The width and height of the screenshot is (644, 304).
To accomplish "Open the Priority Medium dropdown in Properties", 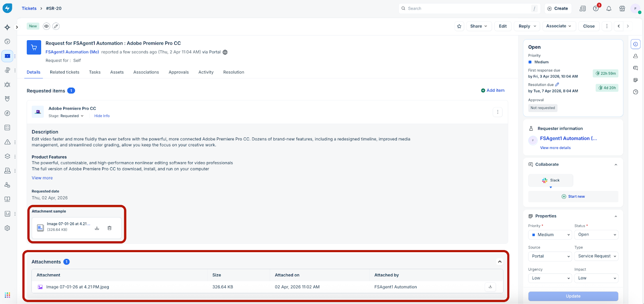I will [550, 235].
